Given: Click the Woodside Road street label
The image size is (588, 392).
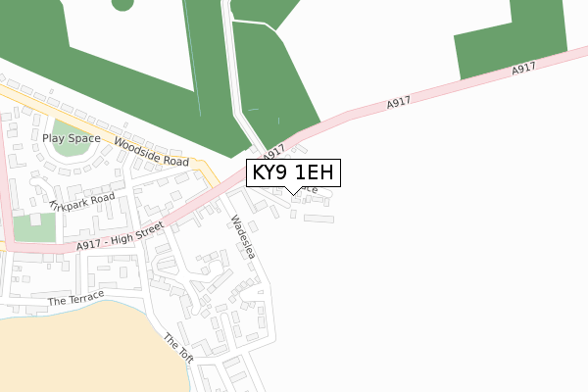Looking at the screenshot, I should [x=151, y=152].
